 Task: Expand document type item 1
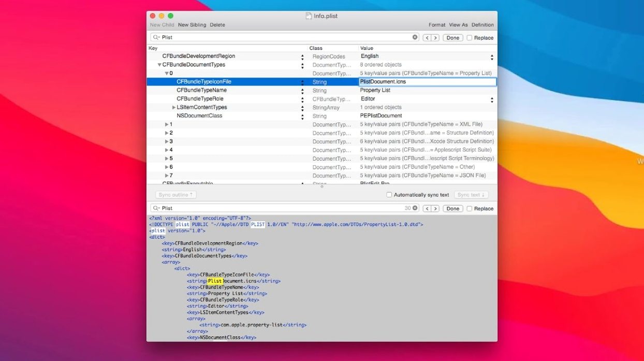(x=167, y=124)
